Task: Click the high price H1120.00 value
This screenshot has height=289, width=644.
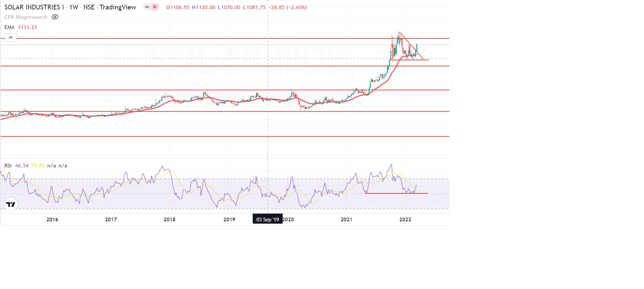Action: point(204,7)
